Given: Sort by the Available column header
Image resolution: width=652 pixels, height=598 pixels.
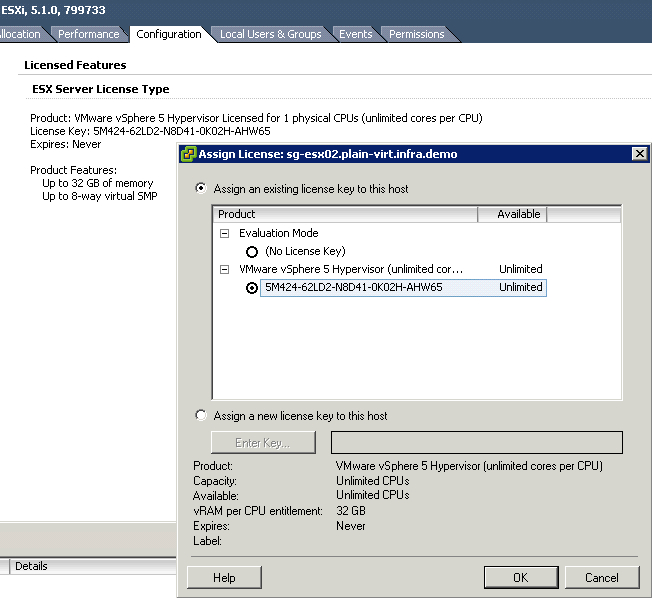Looking at the screenshot, I should pos(512,214).
